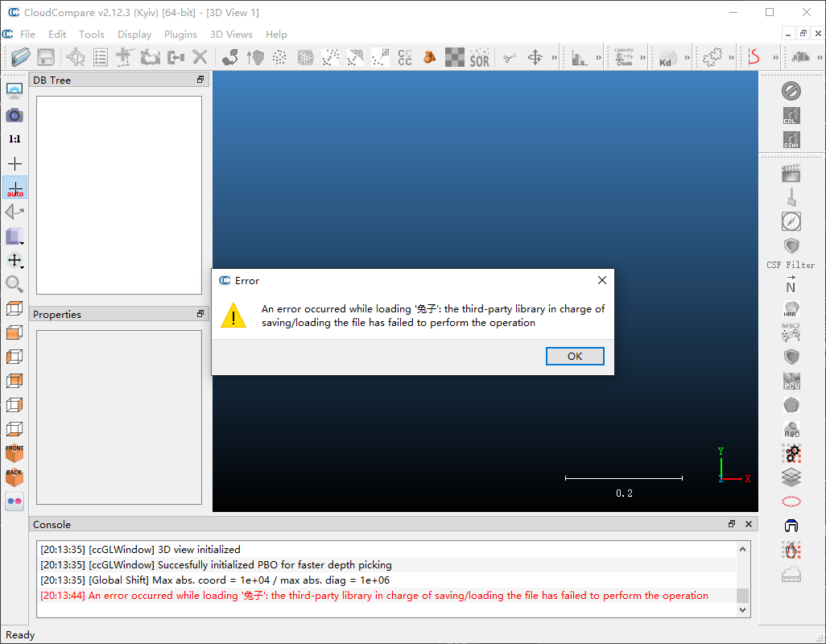
Task: Select the point picking tool icon
Action: 76,57
